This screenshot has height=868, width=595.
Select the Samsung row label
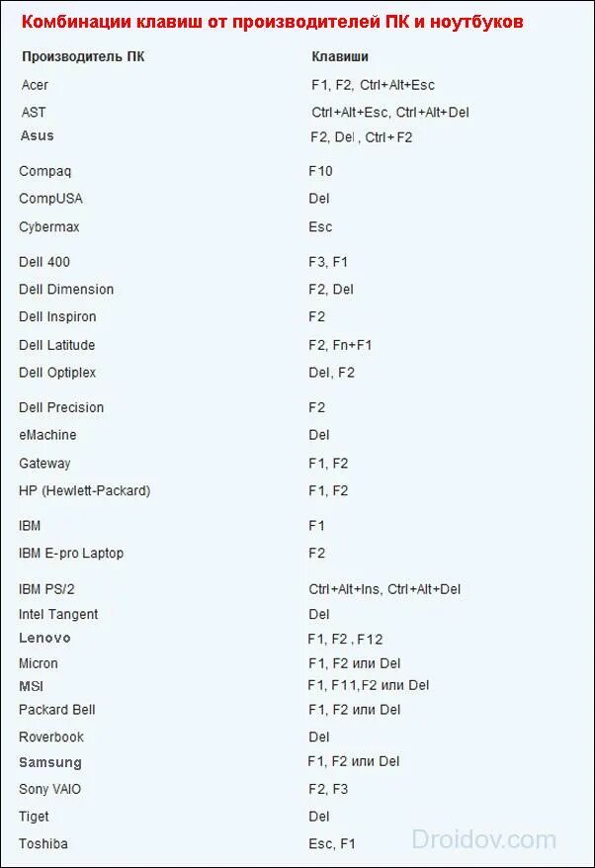tap(49, 762)
